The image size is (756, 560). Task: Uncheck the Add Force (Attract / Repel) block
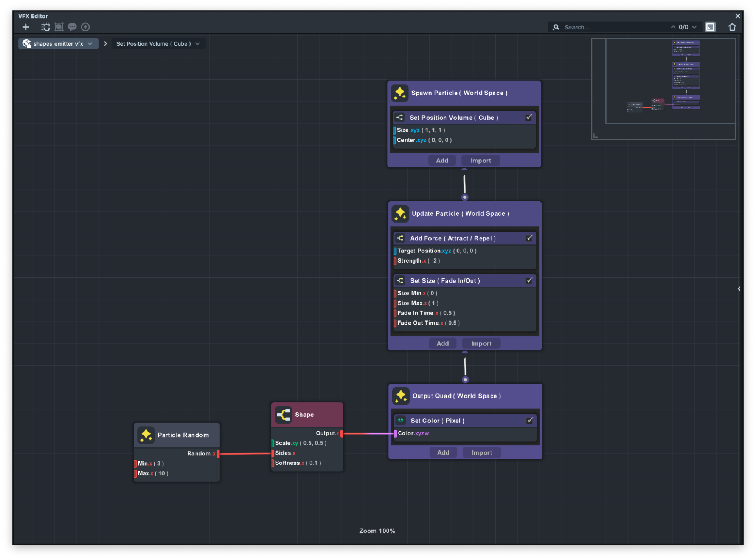coord(529,238)
